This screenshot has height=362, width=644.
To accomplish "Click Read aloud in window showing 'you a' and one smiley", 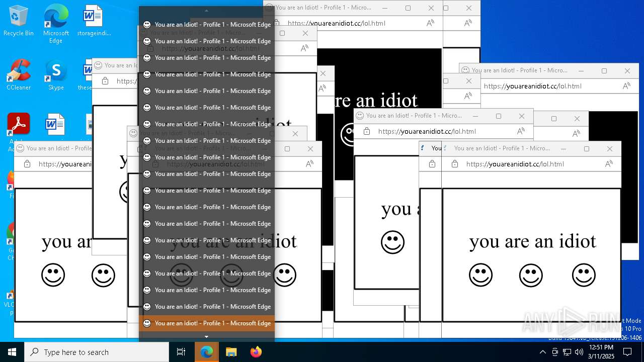I will pyautogui.click(x=521, y=131).
